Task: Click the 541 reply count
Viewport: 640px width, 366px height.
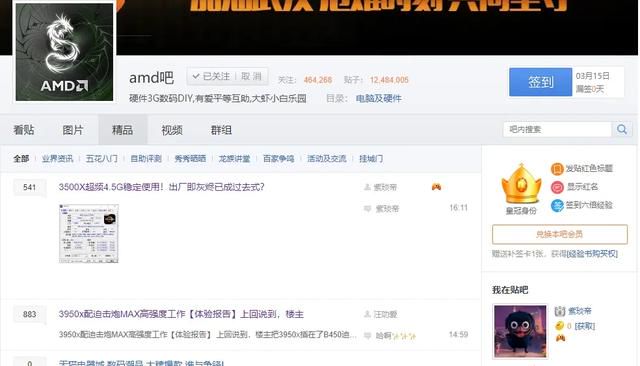Action: click(29, 187)
